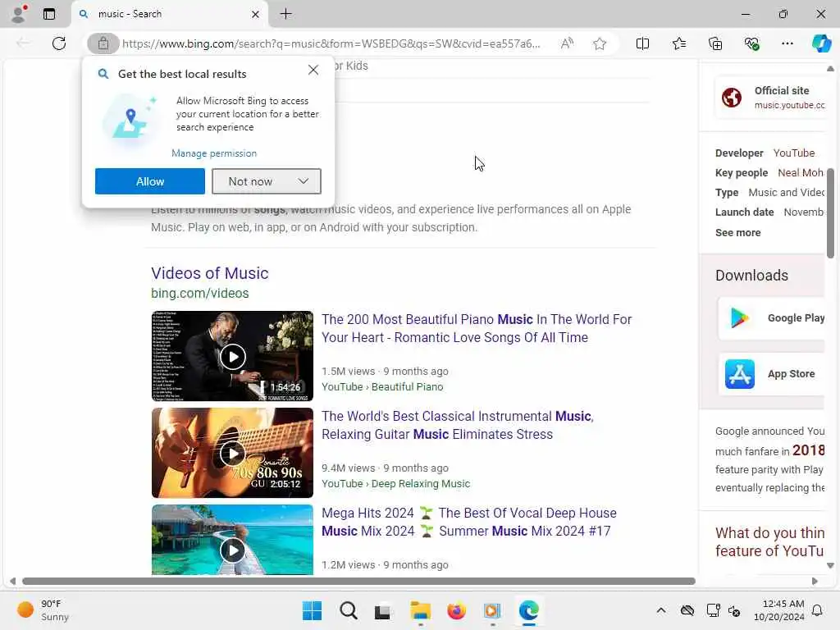840x630 pixels.
Task: Open File Explorer from taskbar
Action: pos(421,610)
